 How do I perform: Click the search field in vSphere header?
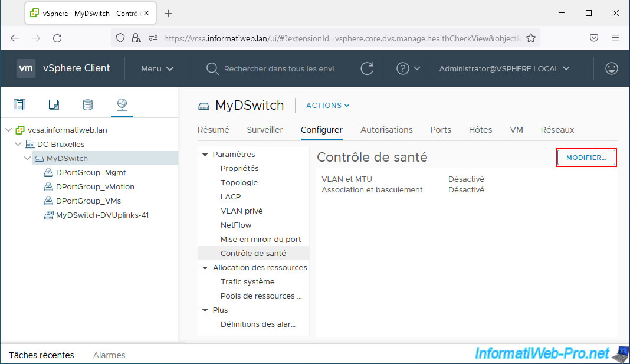coord(278,68)
